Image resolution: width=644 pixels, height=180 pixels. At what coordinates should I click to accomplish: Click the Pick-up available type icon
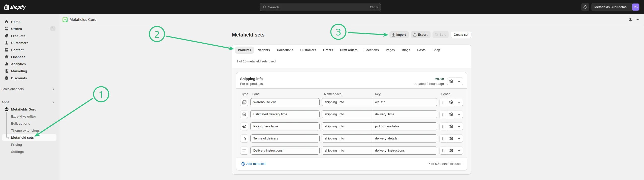click(x=244, y=126)
